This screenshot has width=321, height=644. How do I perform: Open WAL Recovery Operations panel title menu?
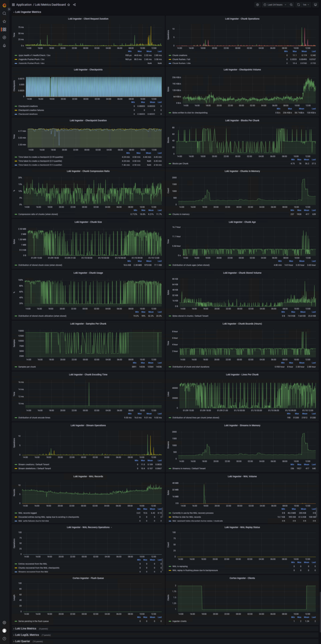[88, 527]
